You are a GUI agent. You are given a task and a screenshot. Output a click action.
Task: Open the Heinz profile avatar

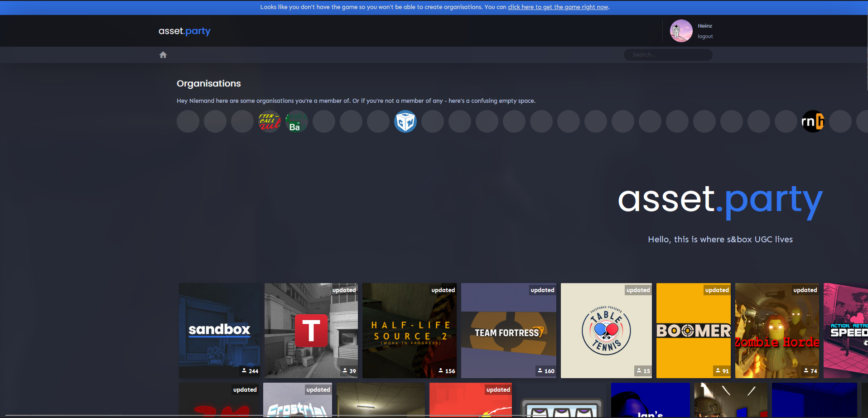[681, 31]
